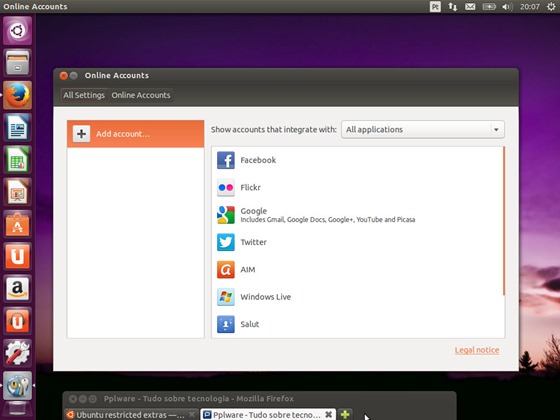The width and height of the screenshot is (560, 420).
Task: Open Ubuntu One icon in launcher
Action: 17,256
